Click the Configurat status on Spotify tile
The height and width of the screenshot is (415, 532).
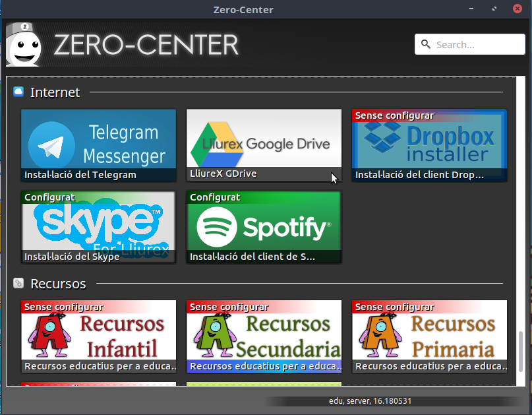pyautogui.click(x=216, y=197)
